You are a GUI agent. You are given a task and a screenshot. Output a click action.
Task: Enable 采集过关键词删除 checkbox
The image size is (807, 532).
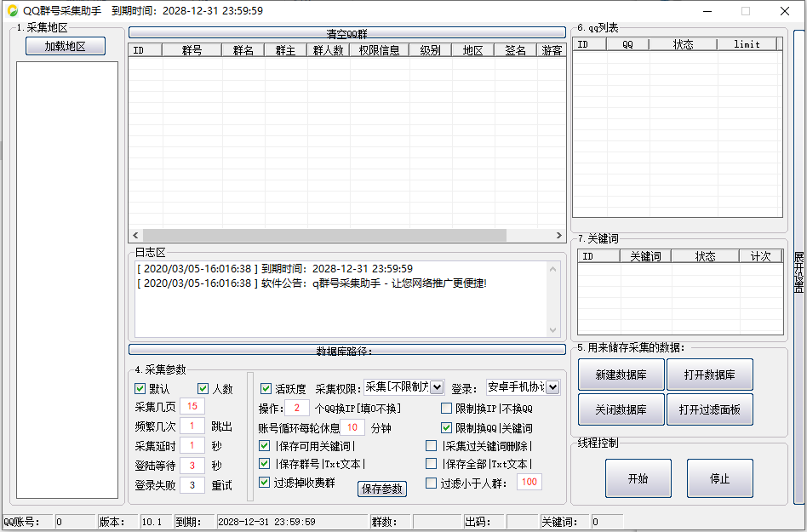(x=432, y=445)
